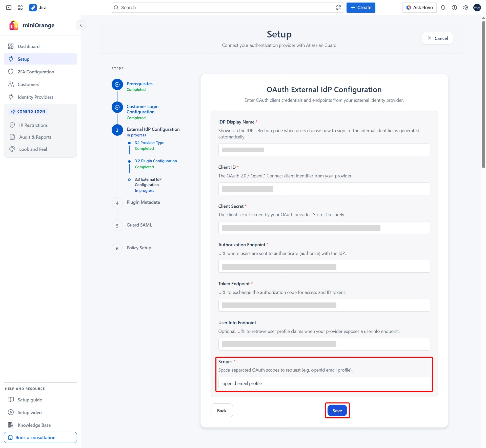Image resolution: width=486 pixels, height=448 pixels.
Task: Open 2FA Configuration page
Action: [x=40, y=72]
